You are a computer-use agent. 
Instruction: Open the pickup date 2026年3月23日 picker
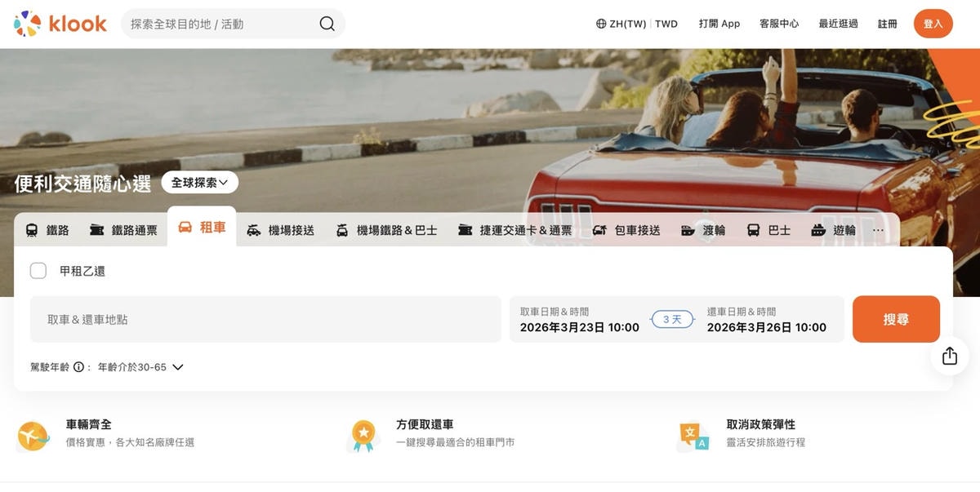[x=580, y=320]
